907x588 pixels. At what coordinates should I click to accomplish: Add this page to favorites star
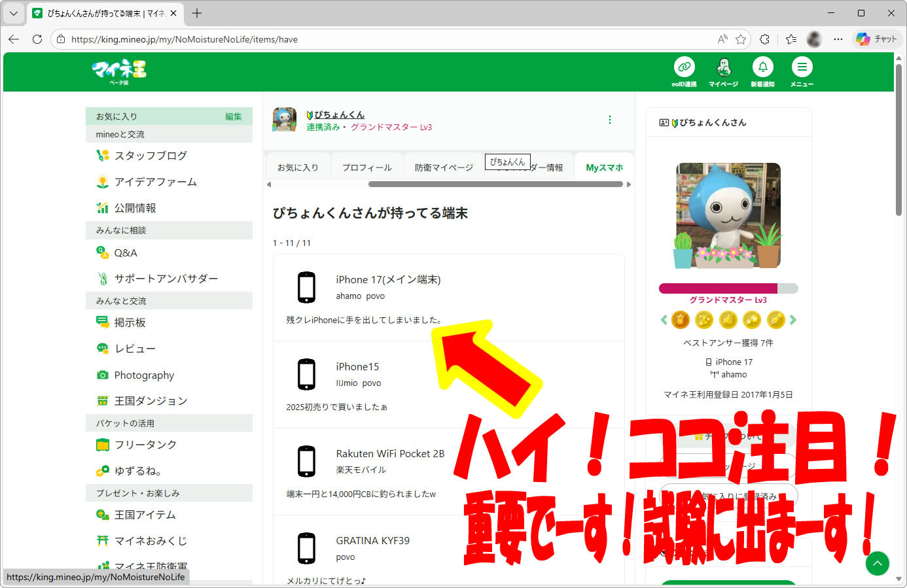point(741,39)
